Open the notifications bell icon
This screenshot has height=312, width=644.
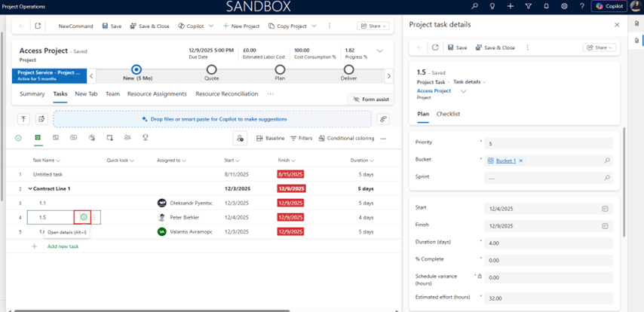(546, 6)
